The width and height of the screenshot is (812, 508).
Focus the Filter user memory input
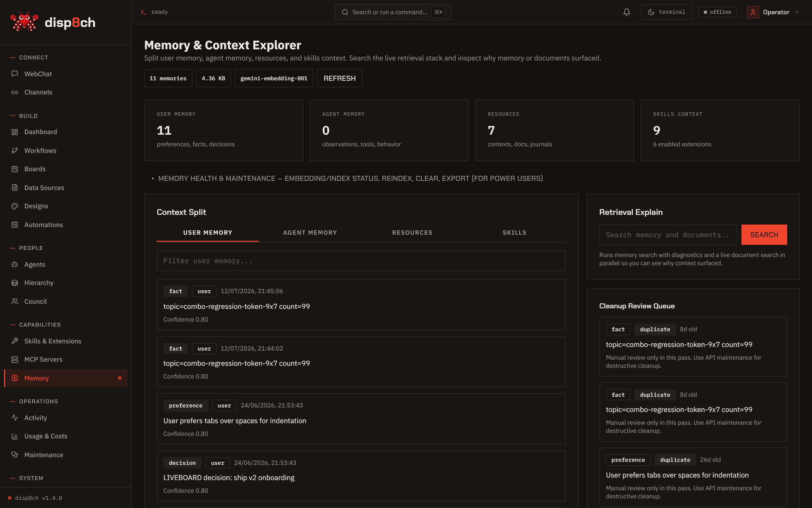[x=361, y=261]
